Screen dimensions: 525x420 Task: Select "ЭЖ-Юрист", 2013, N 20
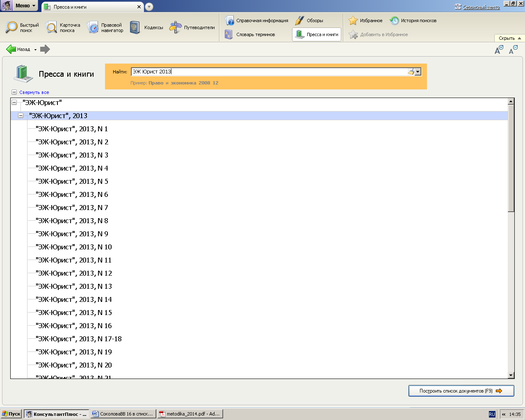pyautogui.click(x=74, y=365)
